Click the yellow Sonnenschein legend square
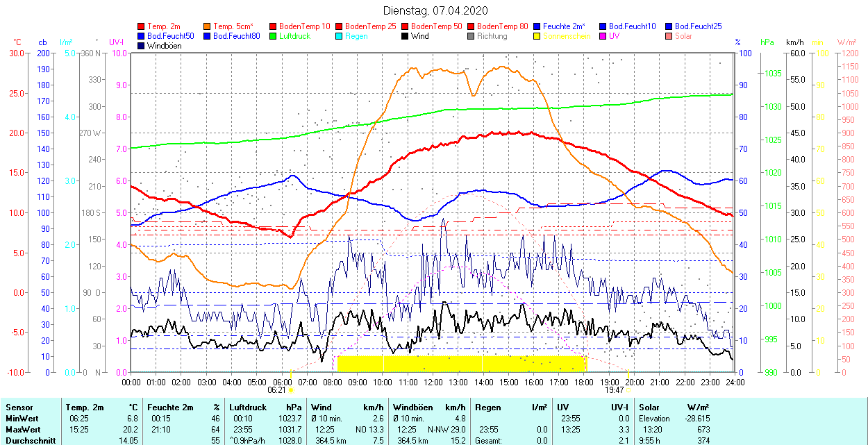The width and height of the screenshot is (868, 445). 537,36
